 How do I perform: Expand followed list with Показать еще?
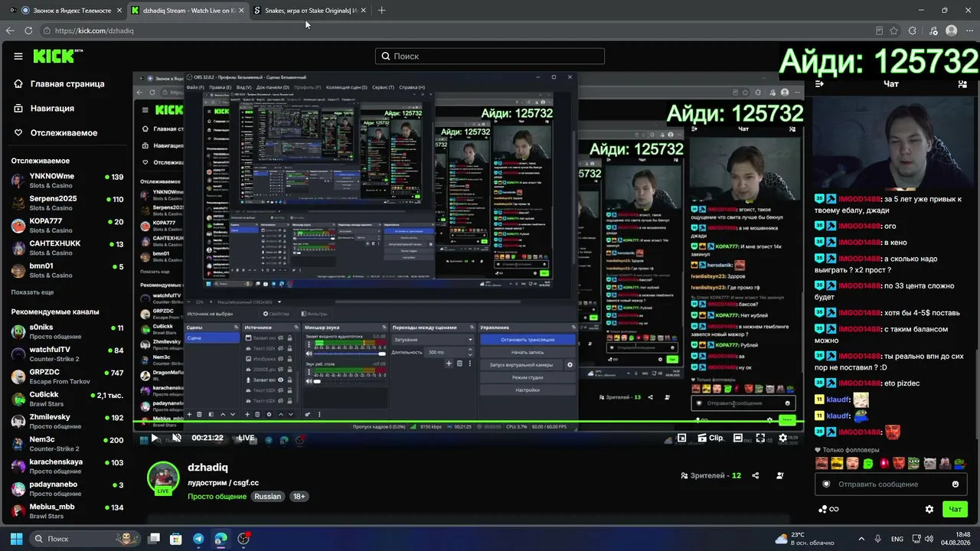pyautogui.click(x=32, y=292)
